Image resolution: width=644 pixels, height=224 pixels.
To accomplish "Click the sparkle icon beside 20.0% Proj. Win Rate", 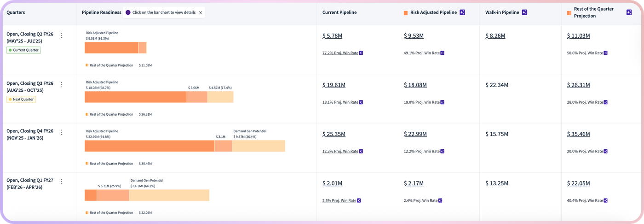I will (605, 151).
